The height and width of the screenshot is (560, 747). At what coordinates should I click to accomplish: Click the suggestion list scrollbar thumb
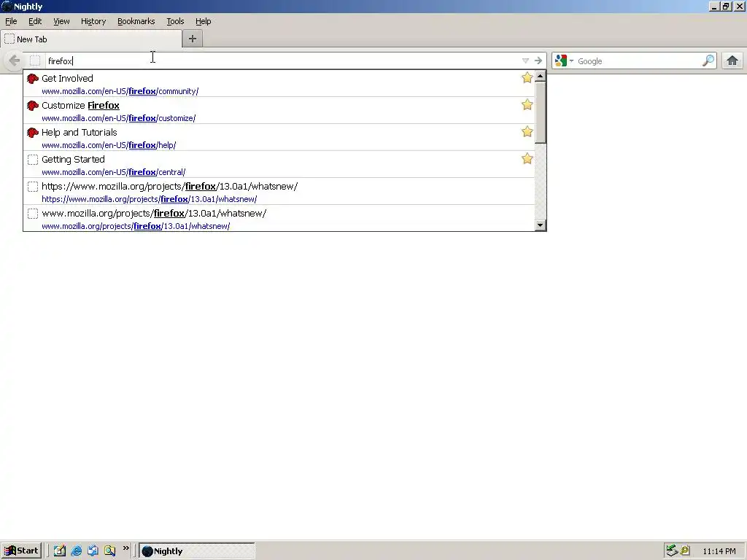tap(541, 112)
